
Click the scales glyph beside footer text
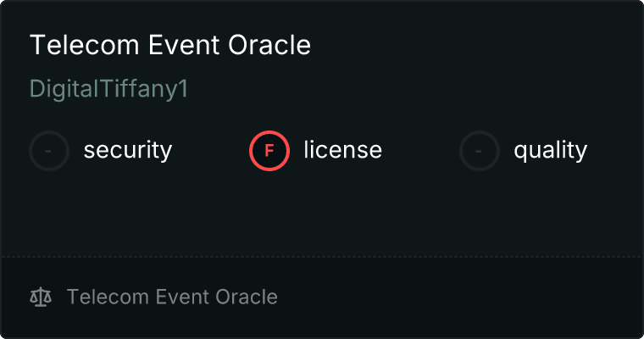(41, 297)
